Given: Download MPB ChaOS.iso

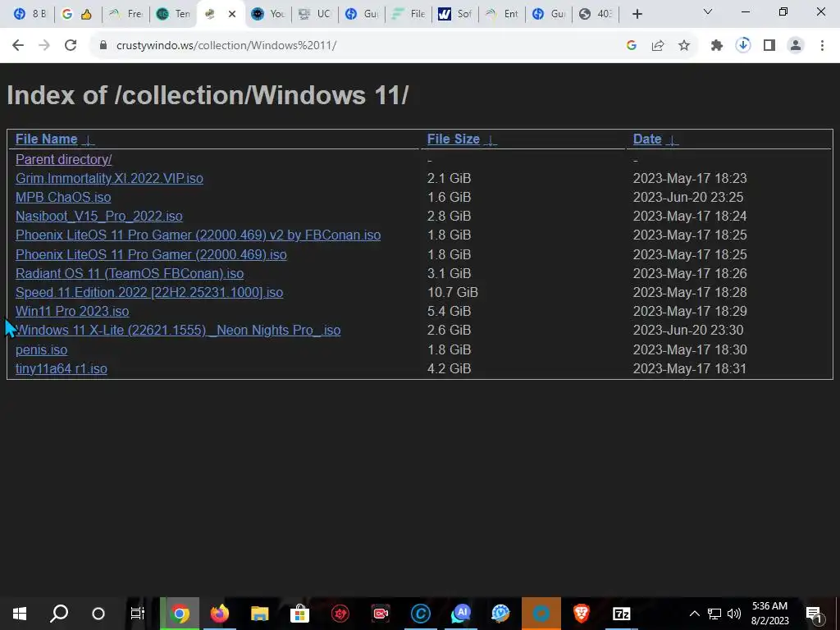Looking at the screenshot, I should point(63,197).
